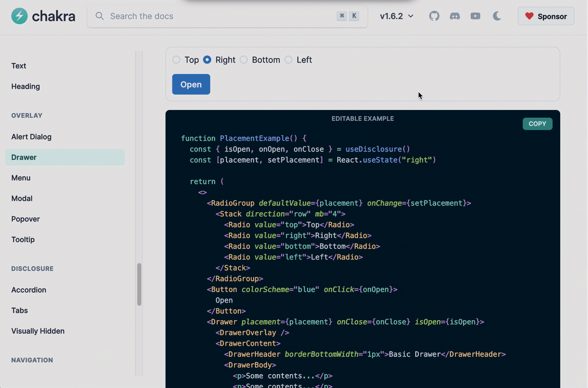Click the Radio value="bottom" code line

point(302,246)
